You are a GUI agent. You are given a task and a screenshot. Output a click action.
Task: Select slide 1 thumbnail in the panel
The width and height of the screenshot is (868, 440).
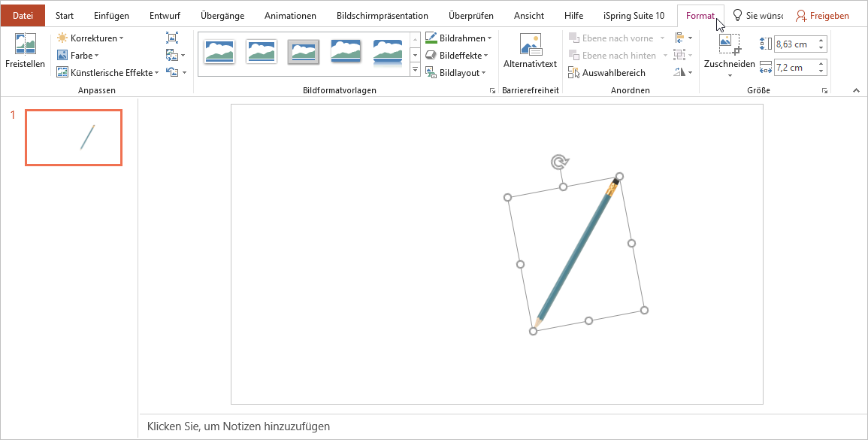74,138
